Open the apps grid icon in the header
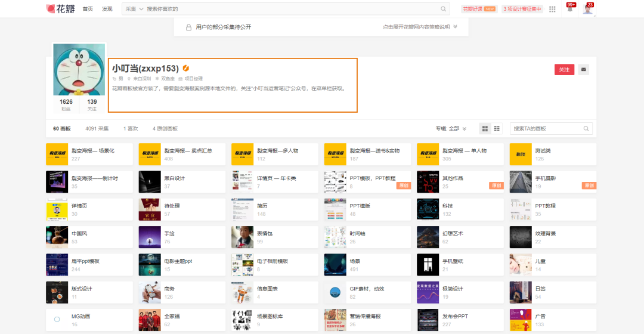Screen dimensions: 644x334 tap(552, 9)
